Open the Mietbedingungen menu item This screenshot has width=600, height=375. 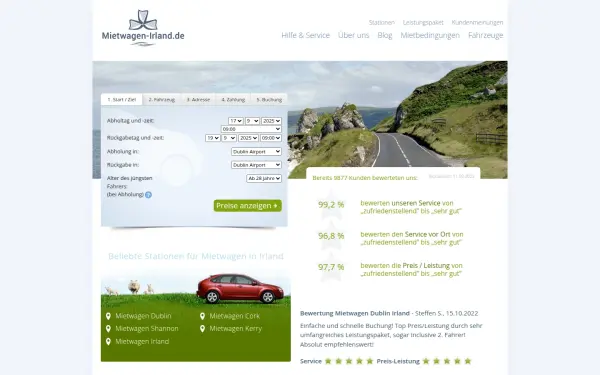click(430, 35)
